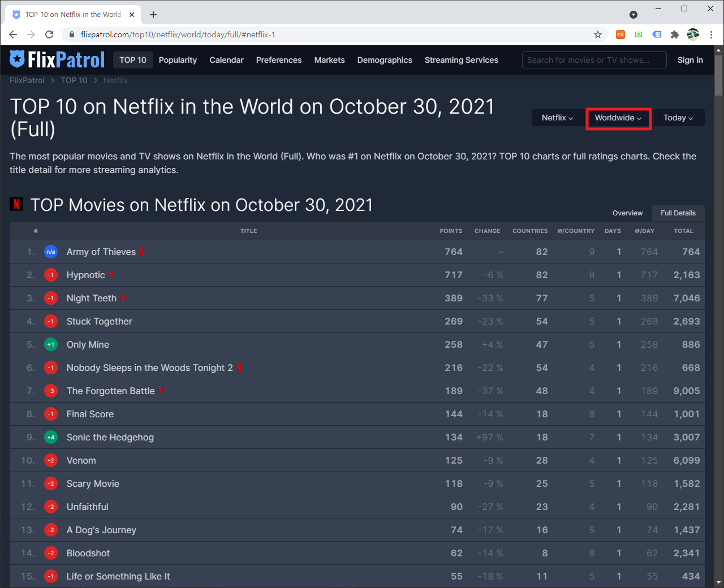The image size is (724, 588).
Task: Open Nobody Sleeps in the Woods Tonight 2
Action: coord(150,367)
